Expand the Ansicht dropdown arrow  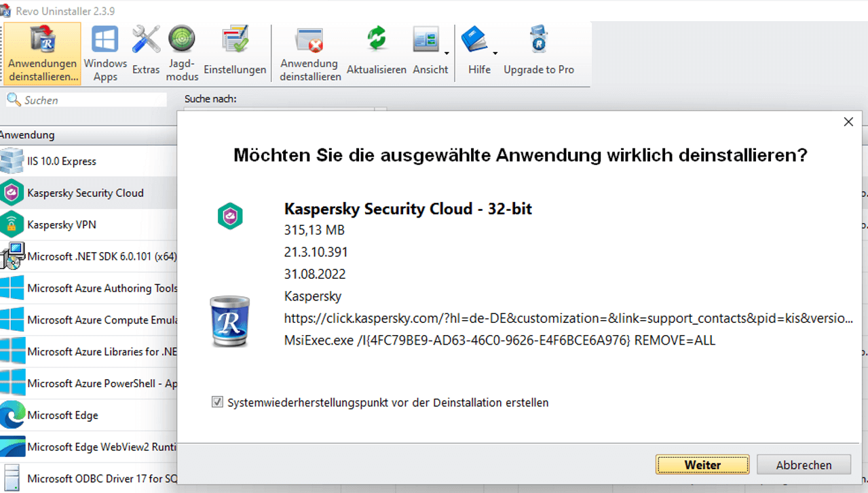[447, 53]
